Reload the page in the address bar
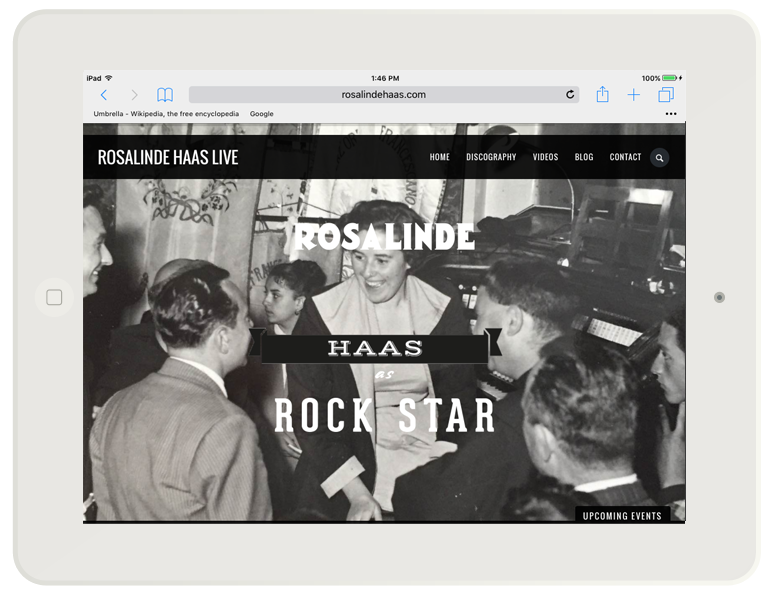Image resolution: width=769 pixels, height=590 pixels. coord(570,95)
